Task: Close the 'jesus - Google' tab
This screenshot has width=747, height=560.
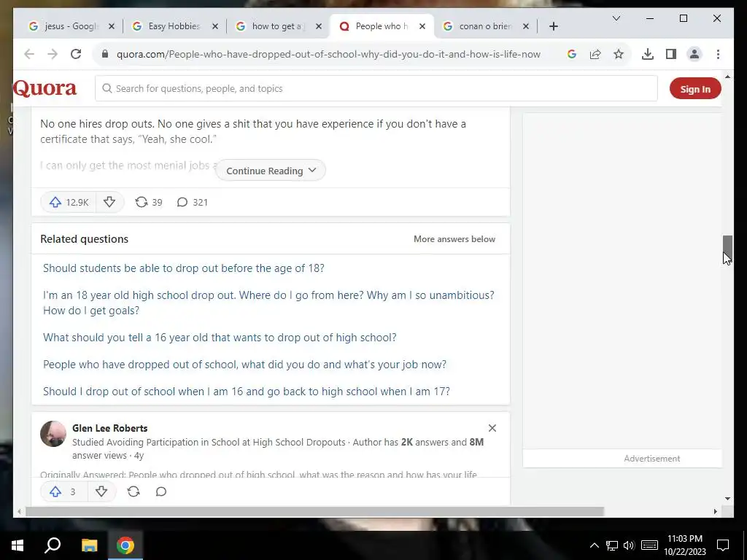Action: click(112, 26)
